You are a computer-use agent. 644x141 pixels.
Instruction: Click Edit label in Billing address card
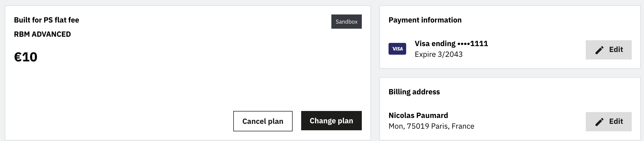[616, 121]
